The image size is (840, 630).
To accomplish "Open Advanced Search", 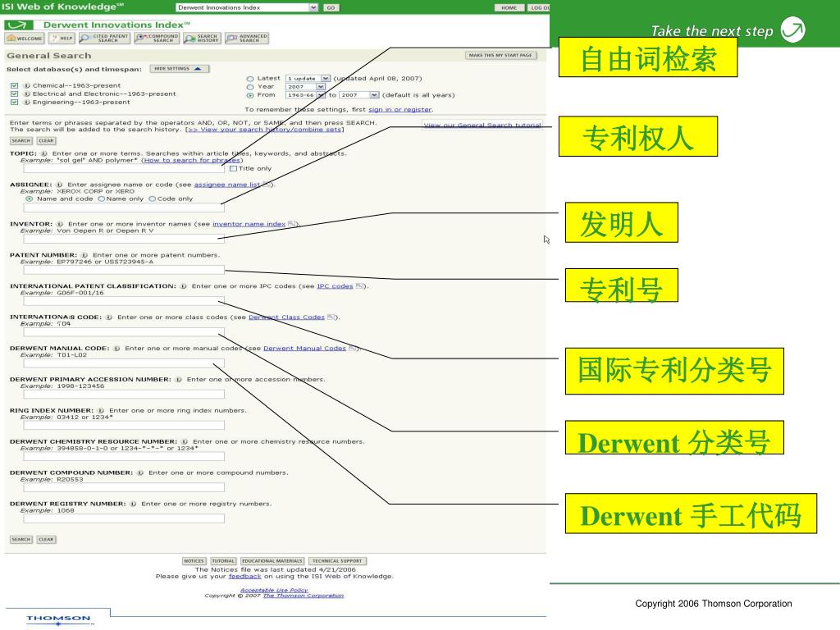I will [246, 38].
